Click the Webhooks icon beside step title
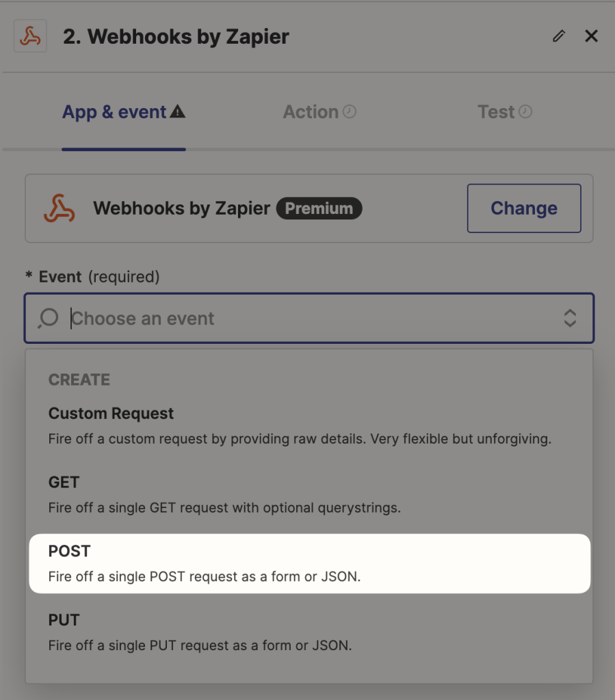Screen dimensions: 615x700 [x=30, y=36]
